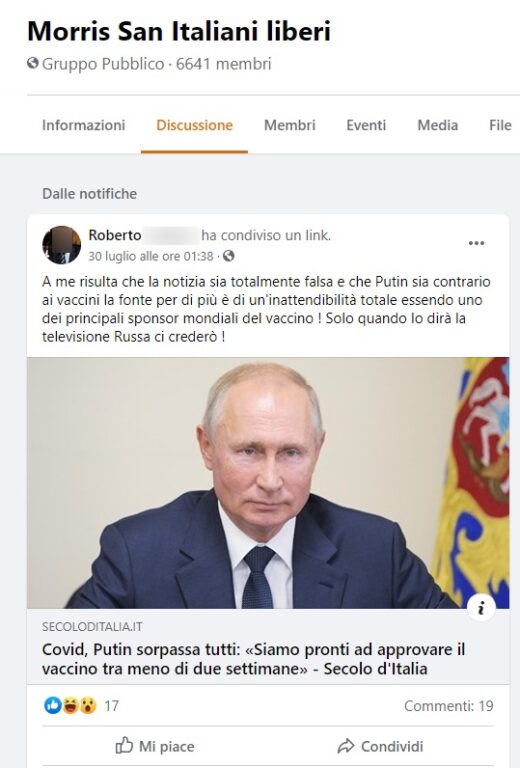Select the Discussione tab
This screenshot has width=520, height=768.
(x=194, y=125)
